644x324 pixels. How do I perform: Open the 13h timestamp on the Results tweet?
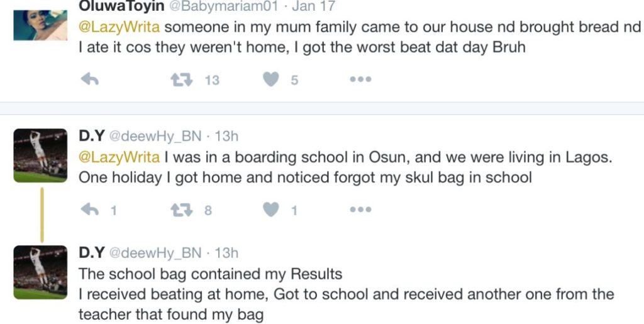(226, 253)
